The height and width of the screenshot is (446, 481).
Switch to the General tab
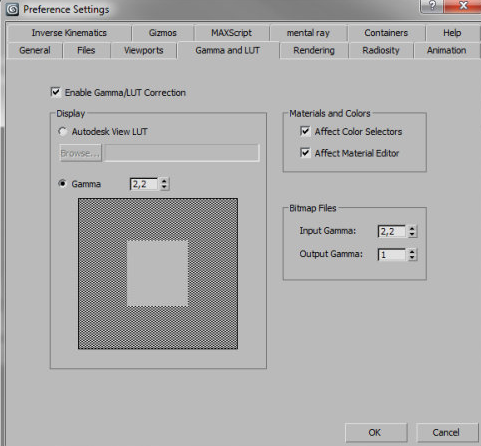click(x=35, y=50)
